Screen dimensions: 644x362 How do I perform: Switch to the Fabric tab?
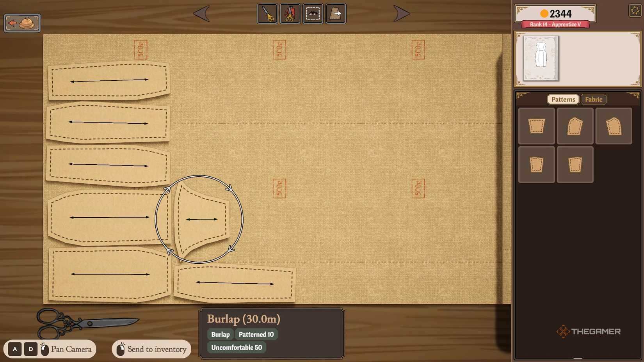point(594,99)
